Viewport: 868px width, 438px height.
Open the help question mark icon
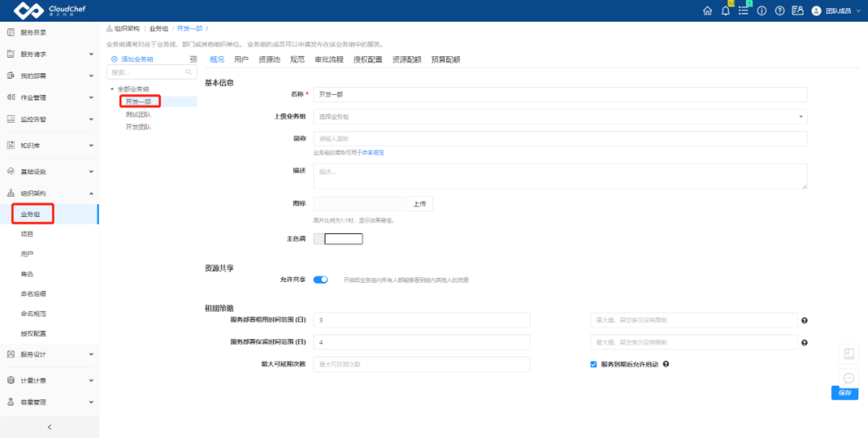[780, 10]
